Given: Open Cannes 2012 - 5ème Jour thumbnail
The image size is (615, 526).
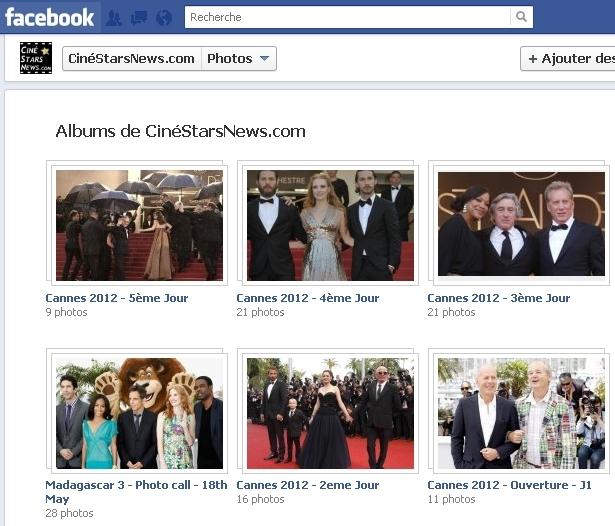Looking at the screenshot, I should (139, 225).
